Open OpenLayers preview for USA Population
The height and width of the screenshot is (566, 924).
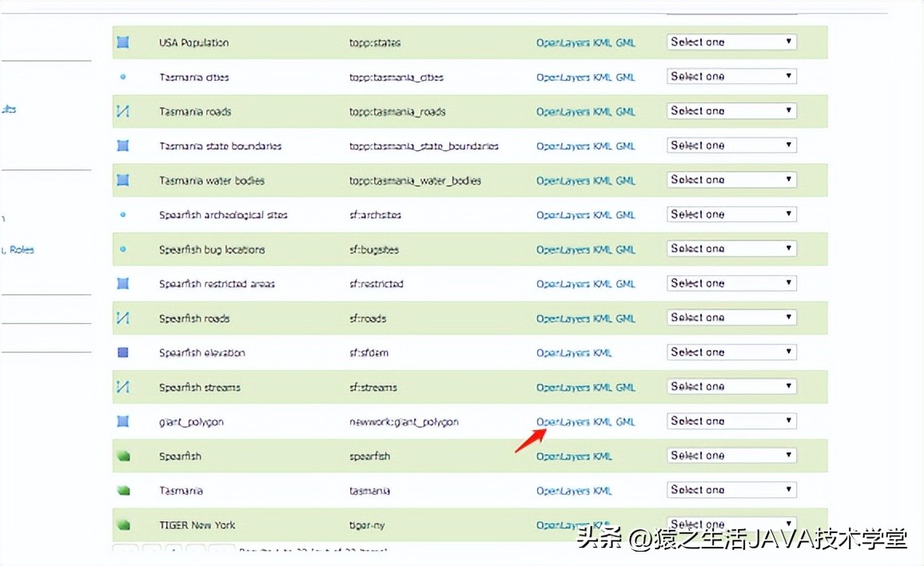(x=563, y=42)
